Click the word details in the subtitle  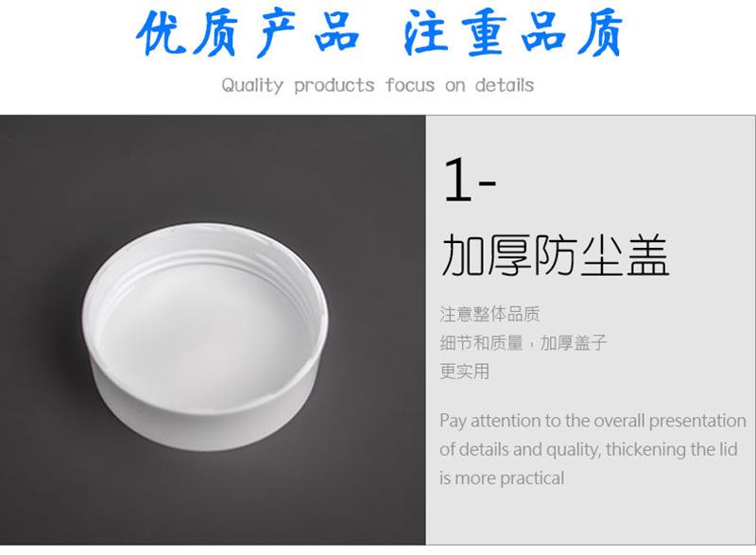pyautogui.click(x=505, y=85)
